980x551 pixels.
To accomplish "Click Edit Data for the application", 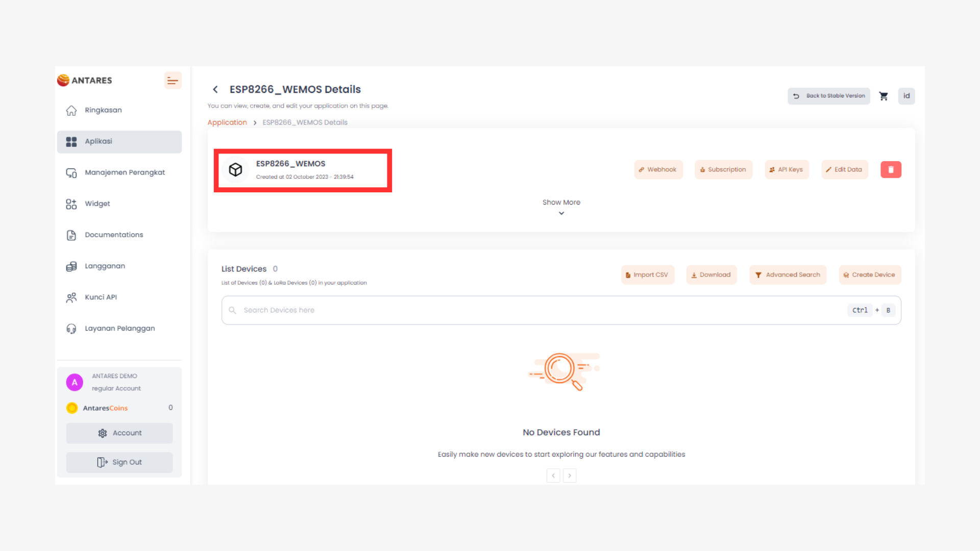I will [x=844, y=169].
